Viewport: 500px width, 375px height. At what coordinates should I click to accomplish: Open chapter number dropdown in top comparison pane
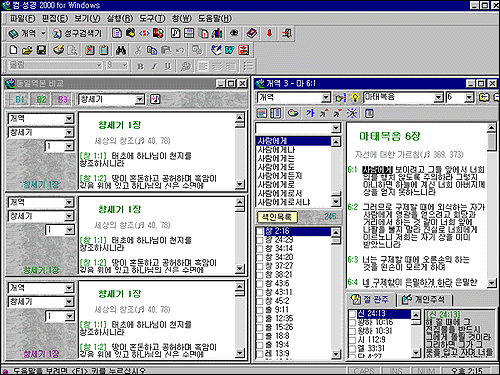[x=69, y=146]
